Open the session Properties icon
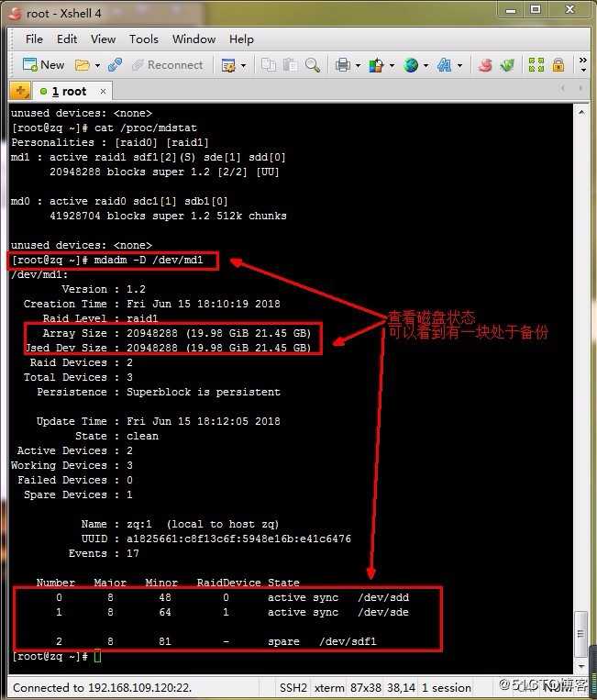The height and width of the screenshot is (700, 597). 228,66
